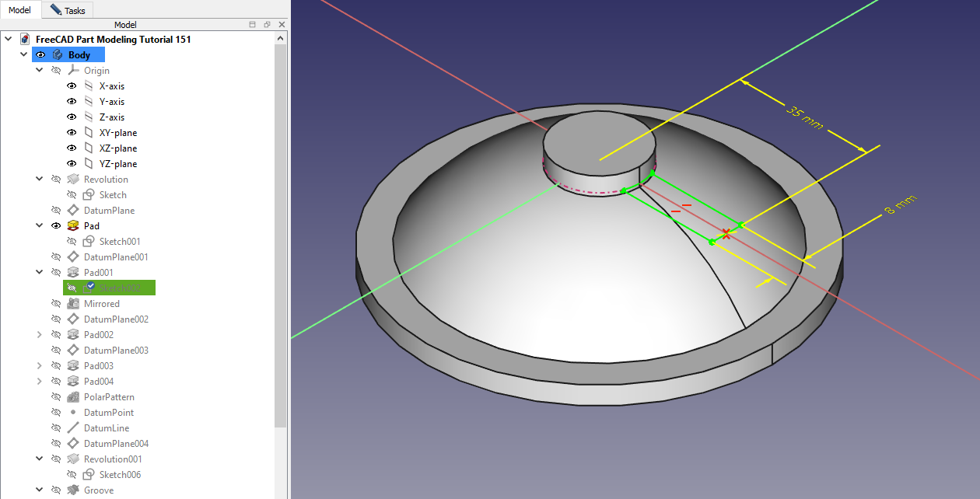Collapse the Origin tree node
The width and height of the screenshot is (980, 499).
(x=40, y=71)
